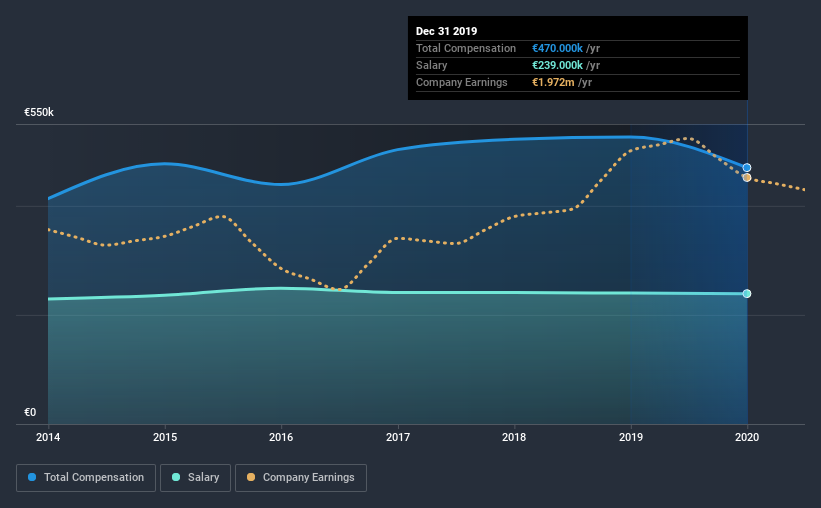The height and width of the screenshot is (508, 821).
Task: Click the €550k y-axis label
Action: (x=39, y=113)
